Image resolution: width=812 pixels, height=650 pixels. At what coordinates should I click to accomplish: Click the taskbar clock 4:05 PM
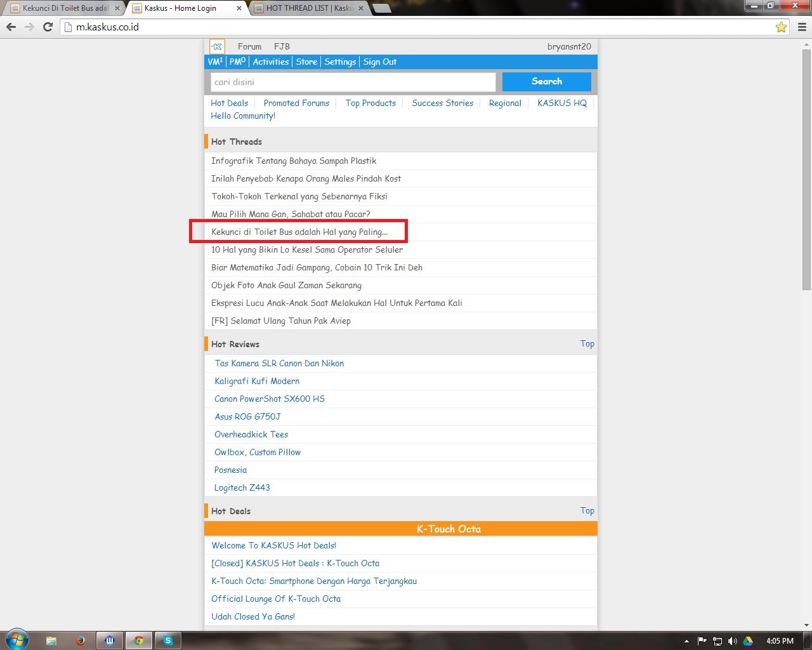click(x=780, y=641)
